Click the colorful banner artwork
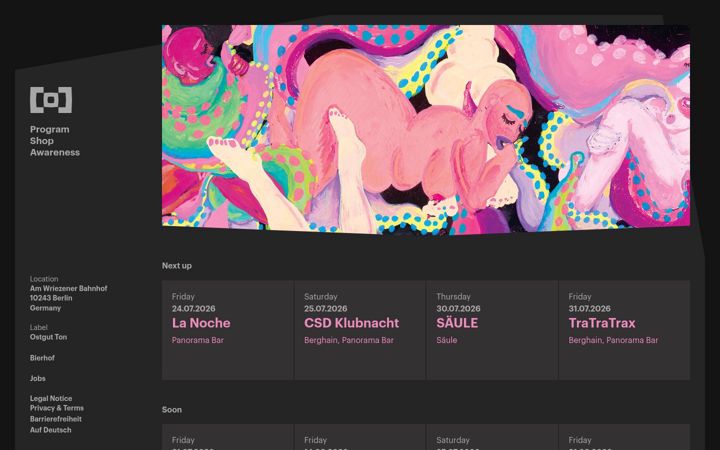This screenshot has width=720, height=450. (426, 129)
